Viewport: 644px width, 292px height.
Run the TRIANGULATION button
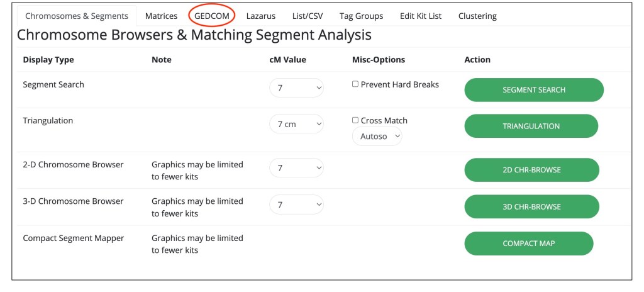(x=531, y=126)
